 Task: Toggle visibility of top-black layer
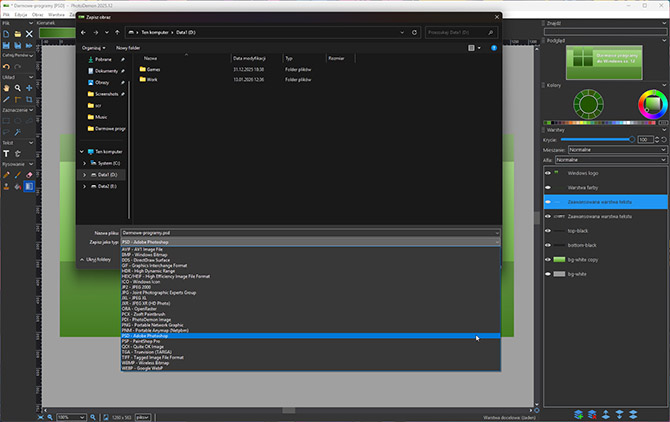point(548,230)
